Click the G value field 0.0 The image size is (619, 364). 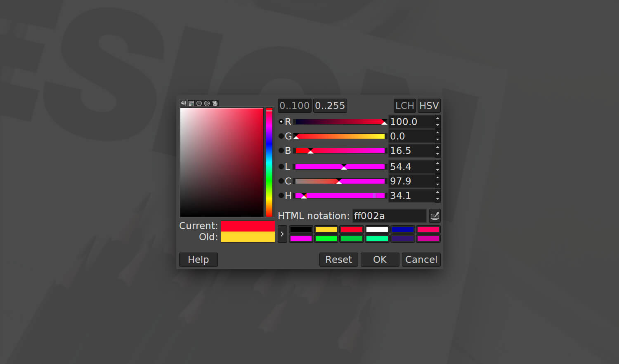tap(411, 136)
